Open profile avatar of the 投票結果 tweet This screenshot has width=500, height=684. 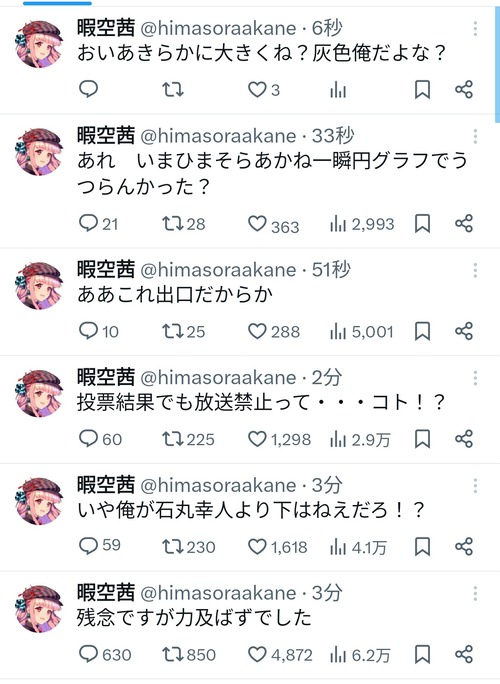click(39, 393)
